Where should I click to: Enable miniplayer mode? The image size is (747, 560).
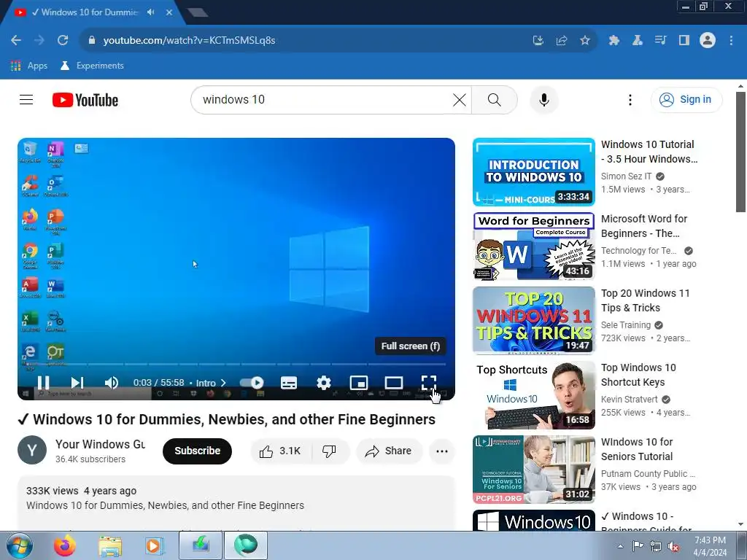(x=359, y=382)
